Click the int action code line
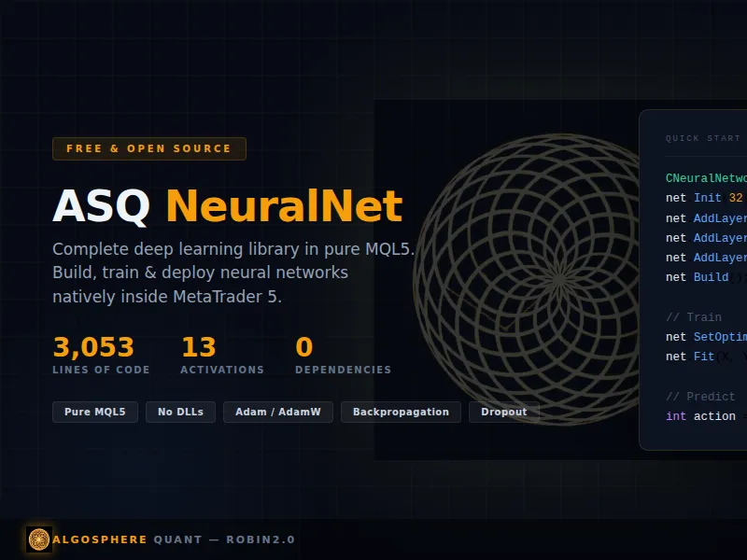Viewport: 747px width, 560px height. click(706, 415)
